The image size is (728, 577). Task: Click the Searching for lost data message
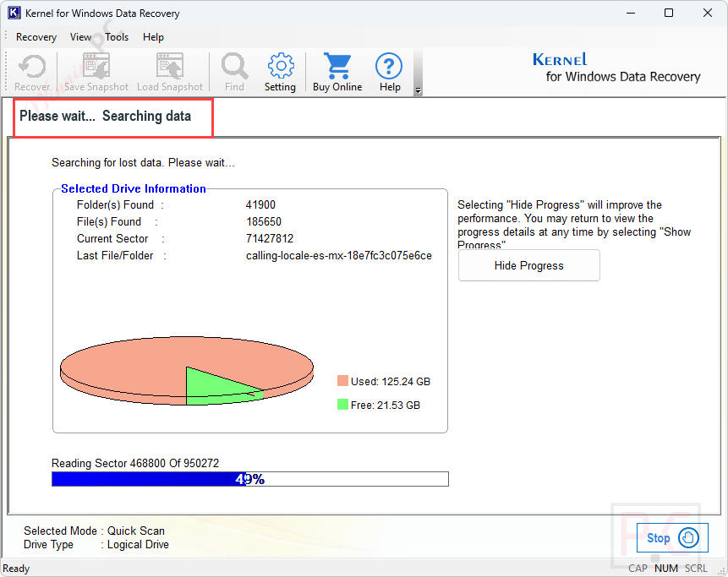pos(143,163)
